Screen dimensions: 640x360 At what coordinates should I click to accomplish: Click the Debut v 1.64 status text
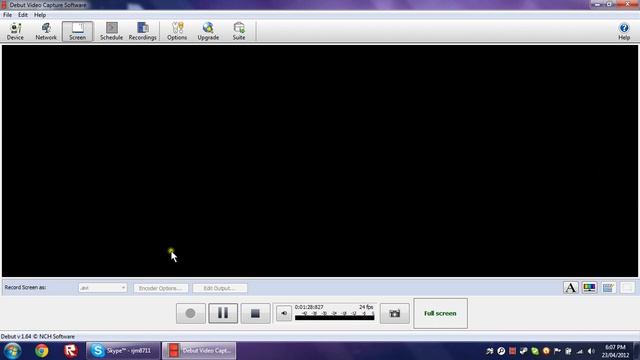[x=38, y=337]
